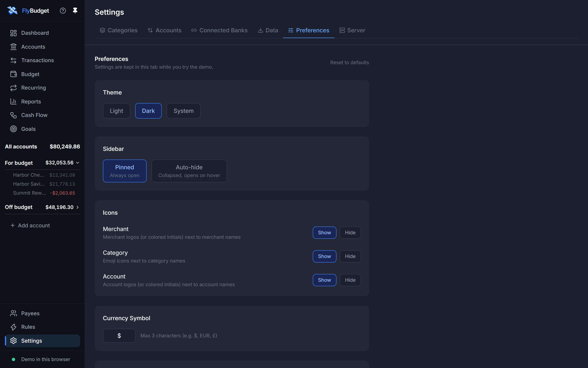
Task: Open the Connected Banks tab
Action: pos(219,30)
